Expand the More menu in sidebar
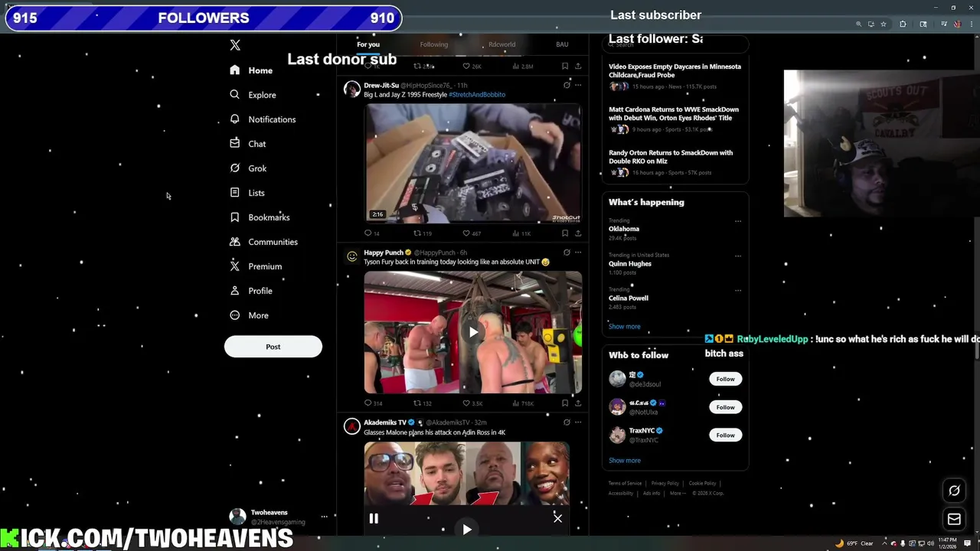 249,315
